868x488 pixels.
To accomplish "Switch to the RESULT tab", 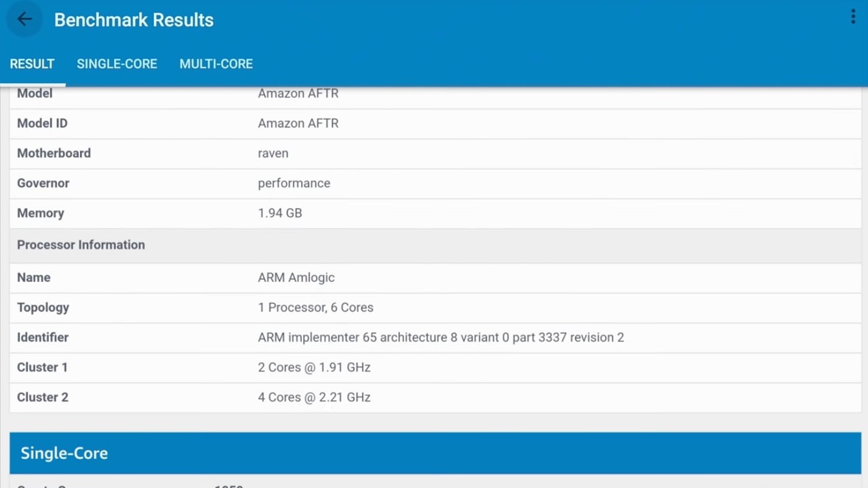I will point(32,64).
